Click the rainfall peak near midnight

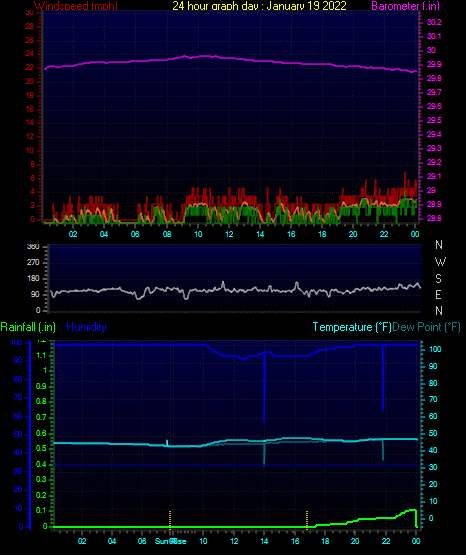click(x=412, y=510)
